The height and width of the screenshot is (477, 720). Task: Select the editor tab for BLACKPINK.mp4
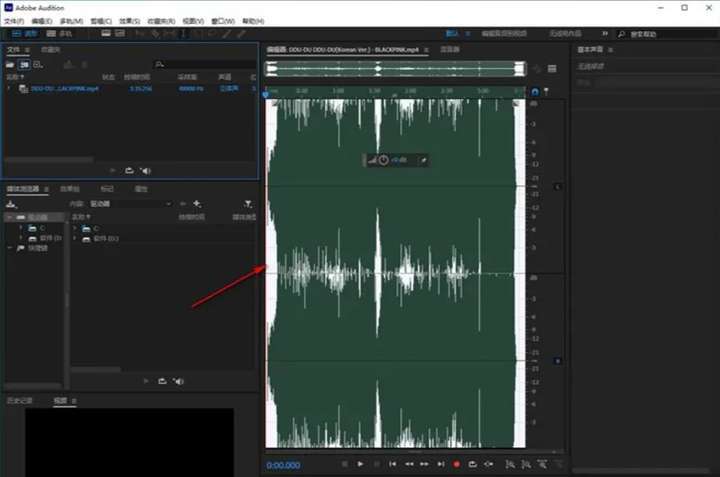[343, 50]
